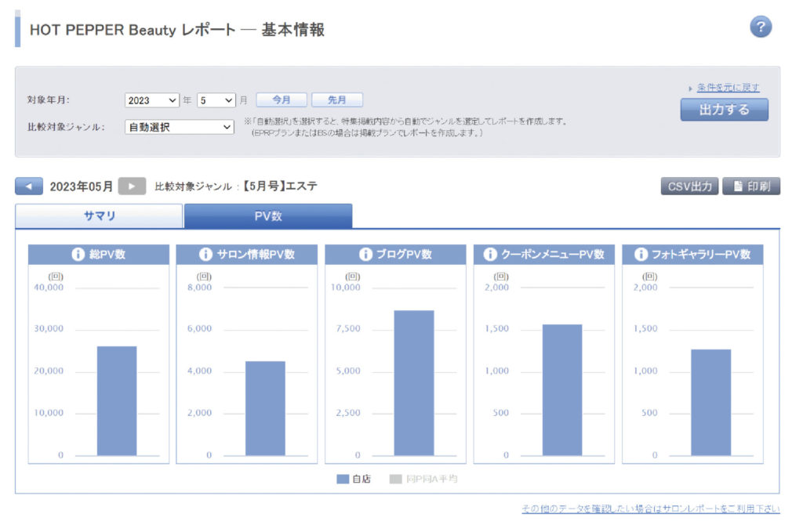Screen dimensions: 803x532
Task: Click info icon beside 総PV数
Action: (78, 255)
